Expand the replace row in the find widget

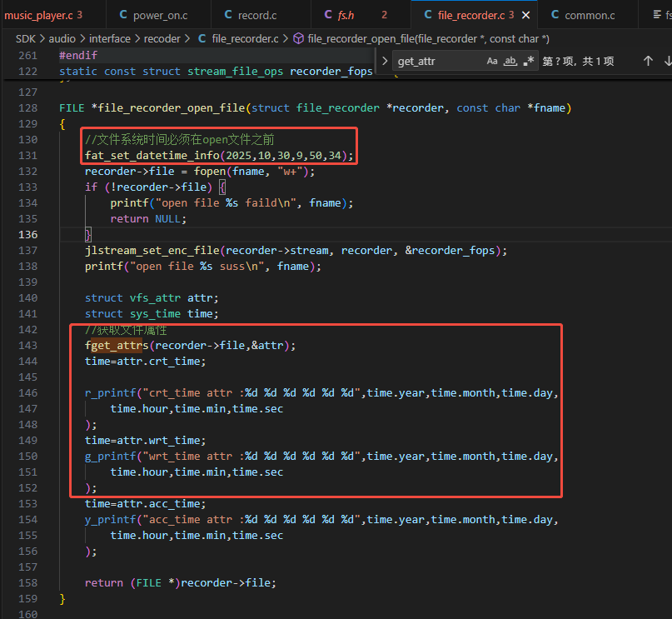point(385,61)
